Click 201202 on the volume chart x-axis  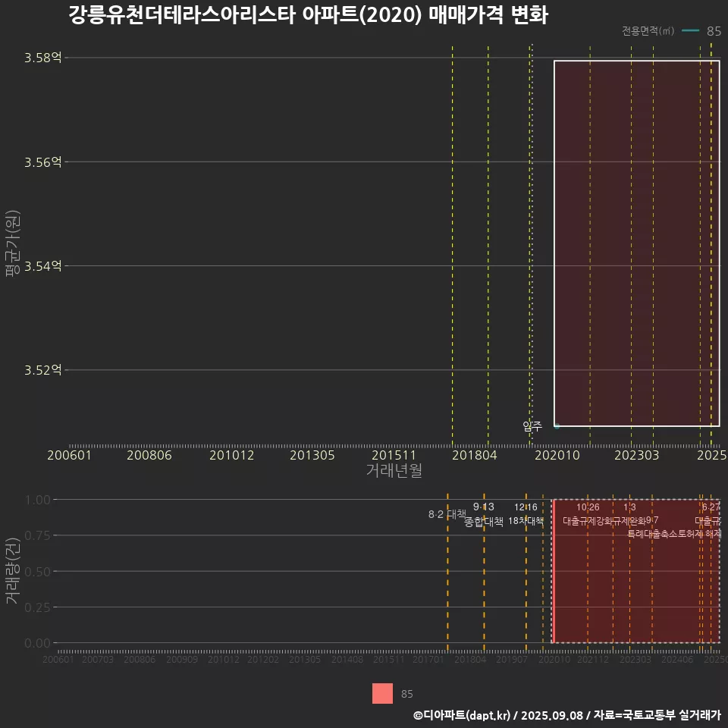263,659
